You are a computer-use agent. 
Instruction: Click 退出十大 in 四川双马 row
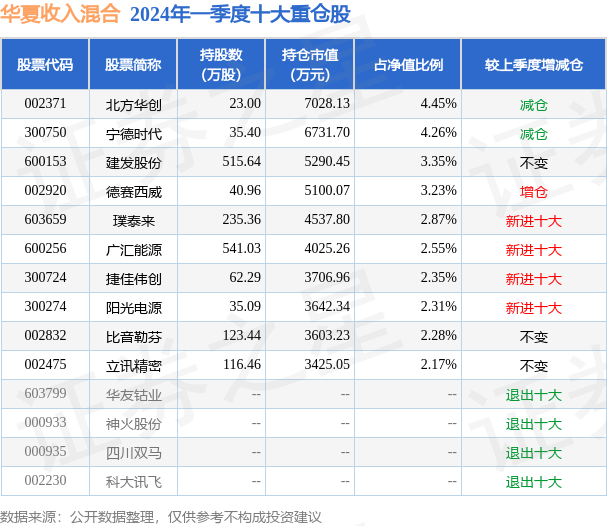[x=533, y=453]
